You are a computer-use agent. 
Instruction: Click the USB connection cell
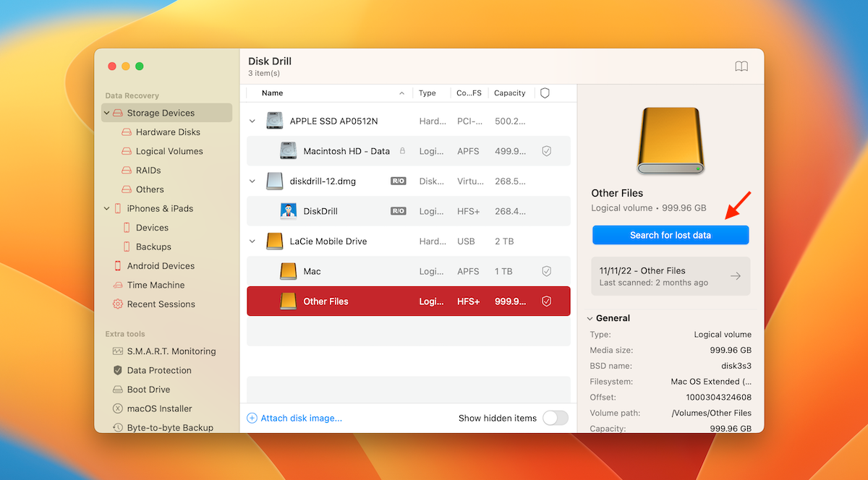tap(466, 241)
